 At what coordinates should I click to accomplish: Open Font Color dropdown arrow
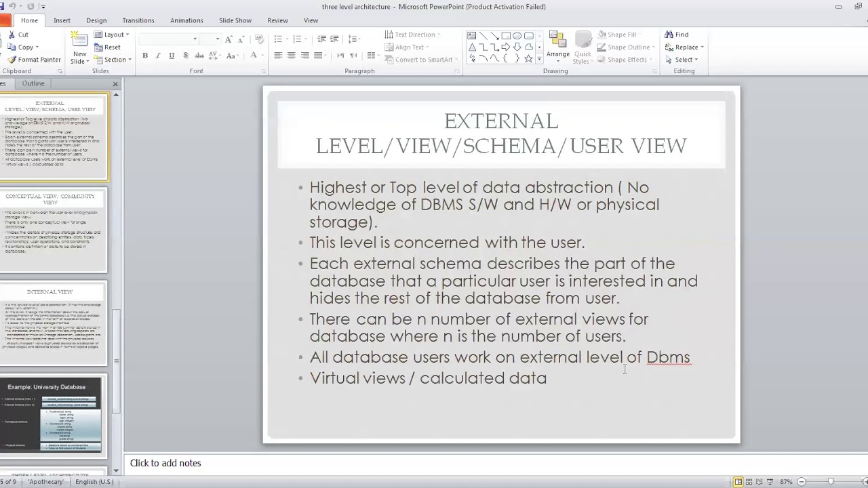[264, 56]
